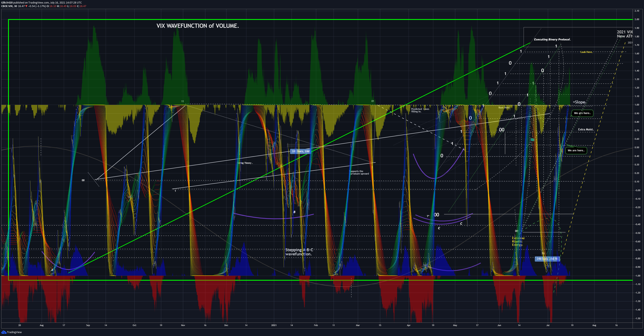The width and height of the screenshot is (644, 336).
Task: Click the '2.00' price axis value
Action: (637, 19)
